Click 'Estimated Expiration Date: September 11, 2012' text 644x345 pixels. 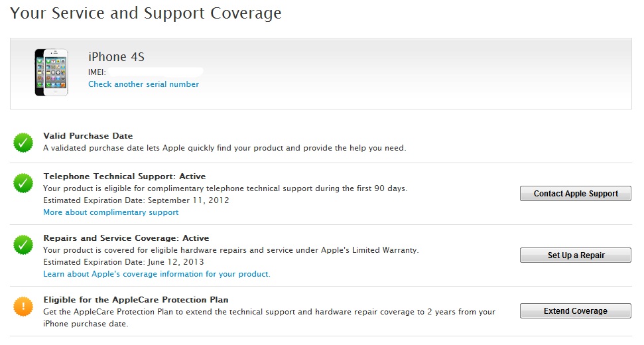coord(136,200)
